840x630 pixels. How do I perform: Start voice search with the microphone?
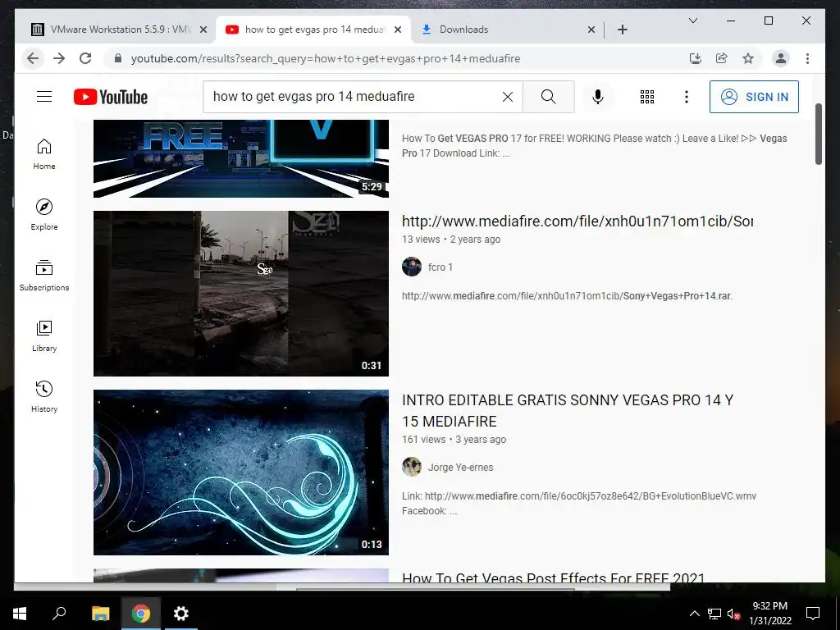598,97
